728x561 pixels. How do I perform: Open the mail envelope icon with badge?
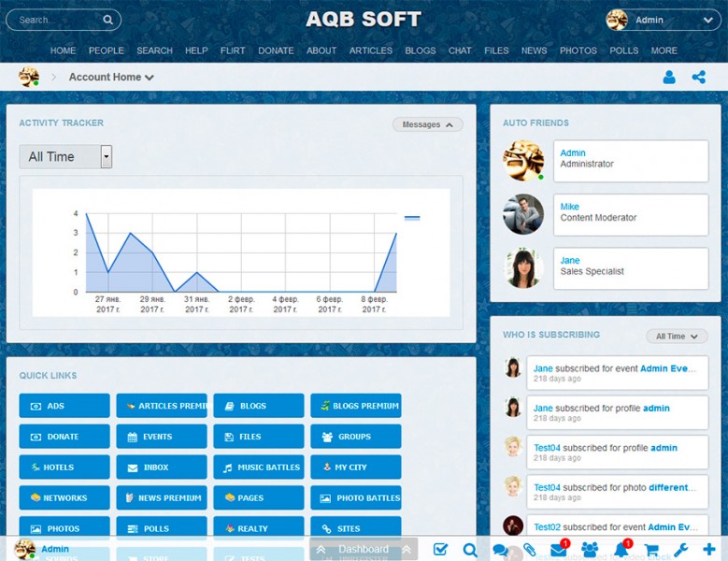(x=559, y=550)
